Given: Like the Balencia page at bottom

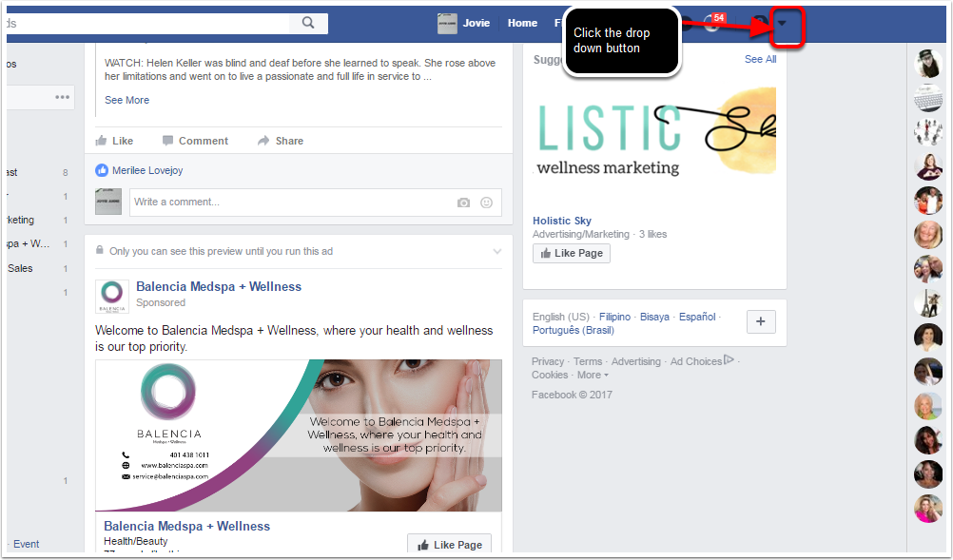Looking at the screenshot, I should coord(449,544).
